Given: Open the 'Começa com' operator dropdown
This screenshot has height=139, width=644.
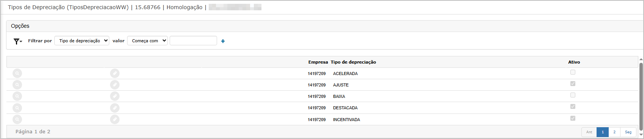Looking at the screenshot, I should point(148,41).
